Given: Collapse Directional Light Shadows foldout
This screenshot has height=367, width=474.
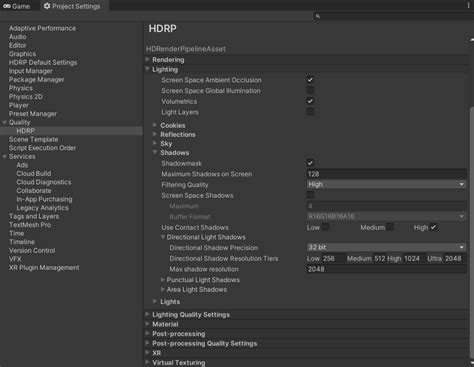Looking at the screenshot, I should (x=163, y=237).
